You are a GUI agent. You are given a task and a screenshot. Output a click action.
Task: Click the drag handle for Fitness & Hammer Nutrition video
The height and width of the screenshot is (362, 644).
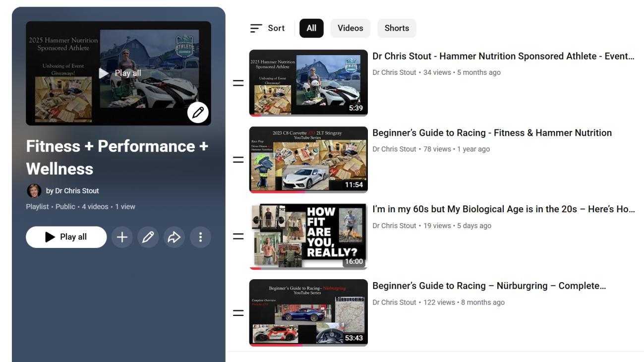[x=238, y=160]
